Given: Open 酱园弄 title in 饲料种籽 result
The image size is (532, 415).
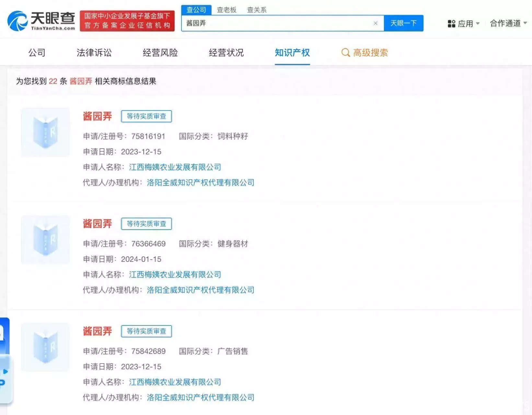Looking at the screenshot, I should [x=97, y=116].
